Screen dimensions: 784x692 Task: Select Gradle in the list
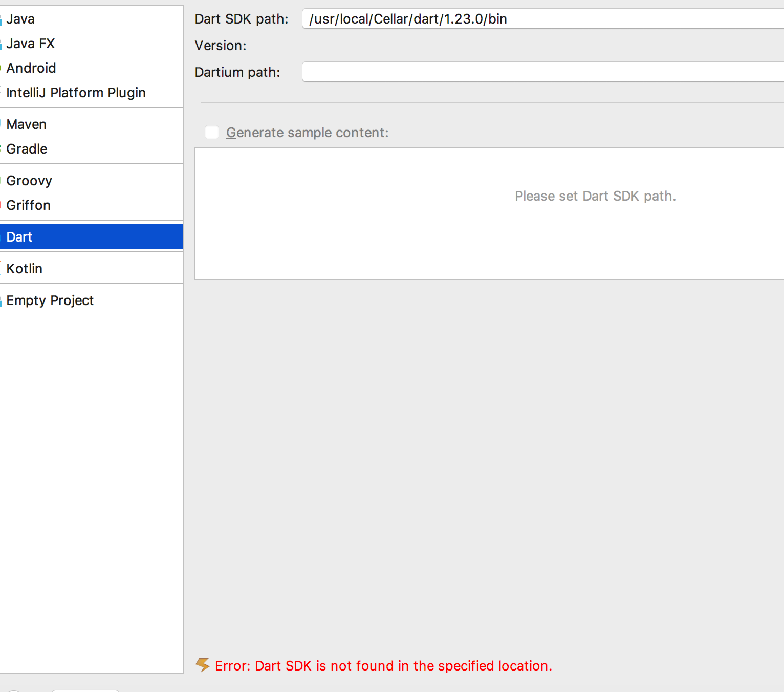click(92, 149)
